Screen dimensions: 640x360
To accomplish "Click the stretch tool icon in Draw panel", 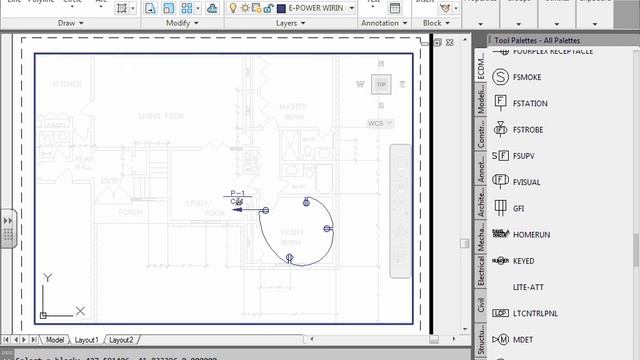I will click(x=122, y=8).
